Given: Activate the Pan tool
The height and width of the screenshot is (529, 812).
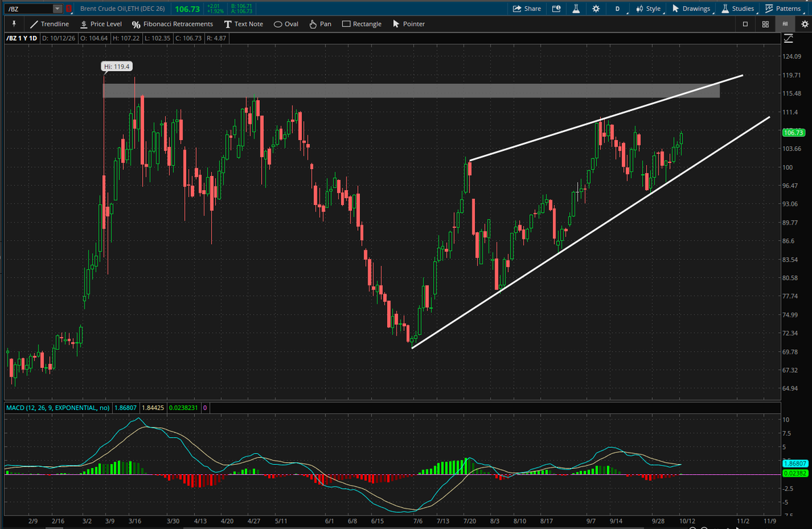Looking at the screenshot, I should click(x=320, y=24).
